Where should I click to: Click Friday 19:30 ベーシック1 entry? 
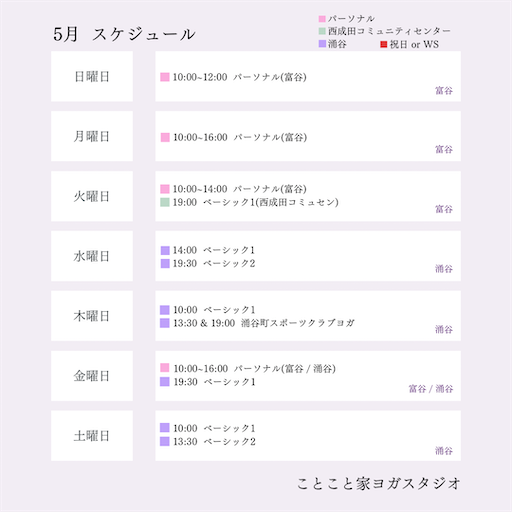pyautogui.click(x=208, y=382)
